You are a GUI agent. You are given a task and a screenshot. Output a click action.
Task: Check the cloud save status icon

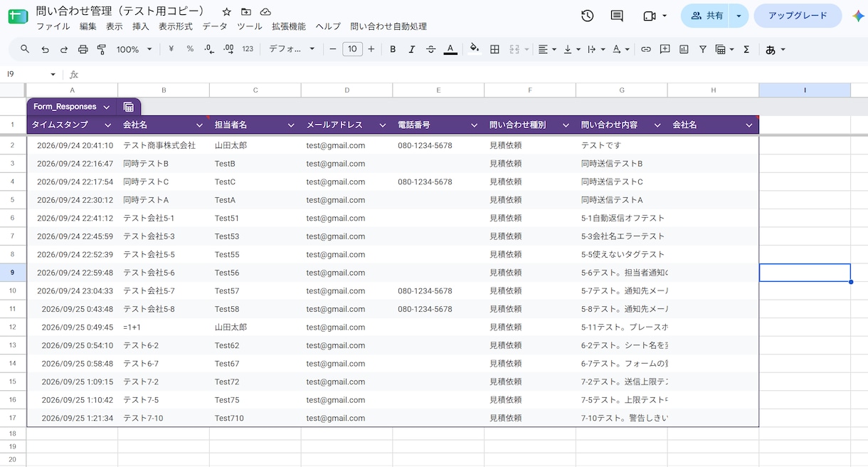265,12
